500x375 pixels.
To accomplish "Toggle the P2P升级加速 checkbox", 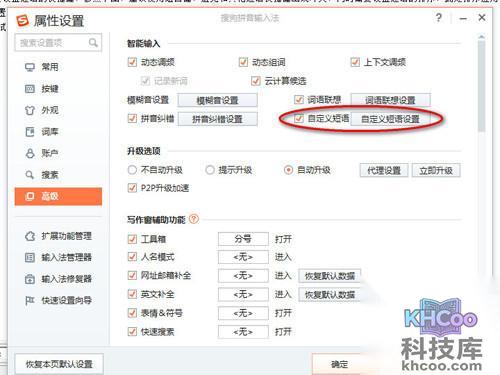I will (132, 188).
